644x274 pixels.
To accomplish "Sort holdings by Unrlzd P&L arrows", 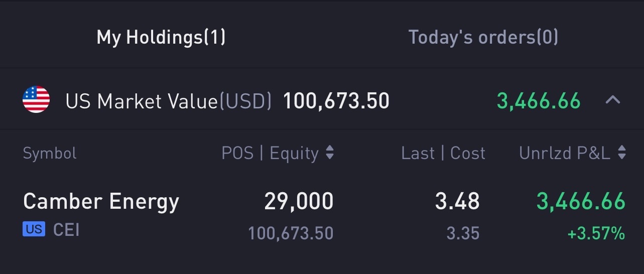I will (x=622, y=153).
